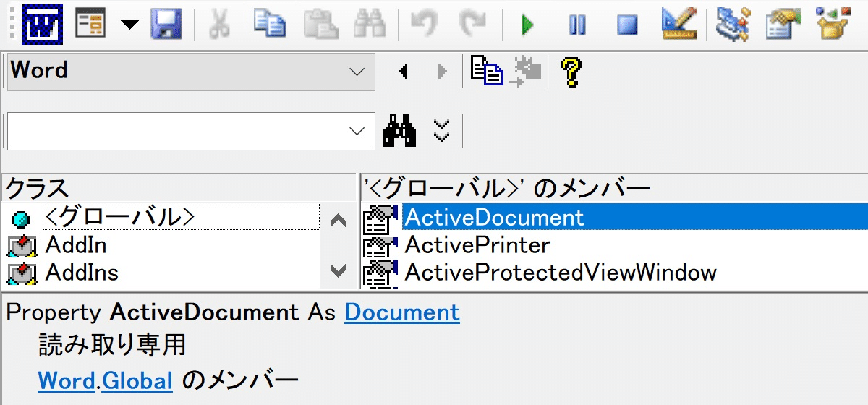This screenshot has width=868, height=405.
Task: Select the ActiveDocument member
Action: coord(634,217)
